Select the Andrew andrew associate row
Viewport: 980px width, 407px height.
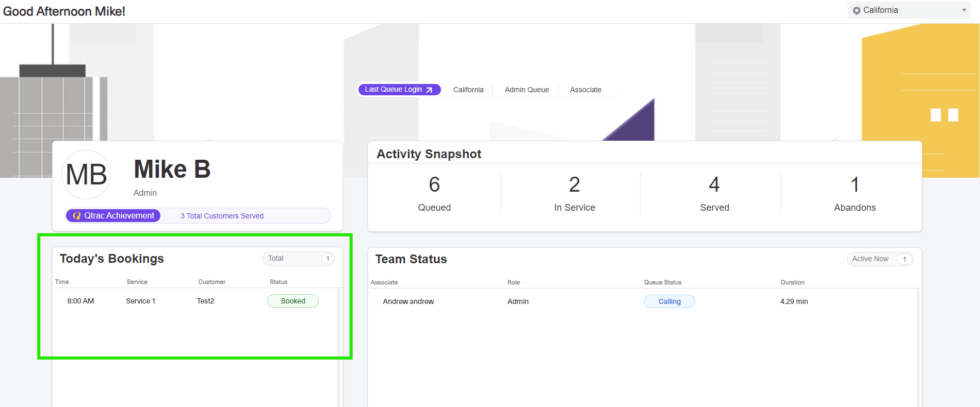click(x=408, y=301)
